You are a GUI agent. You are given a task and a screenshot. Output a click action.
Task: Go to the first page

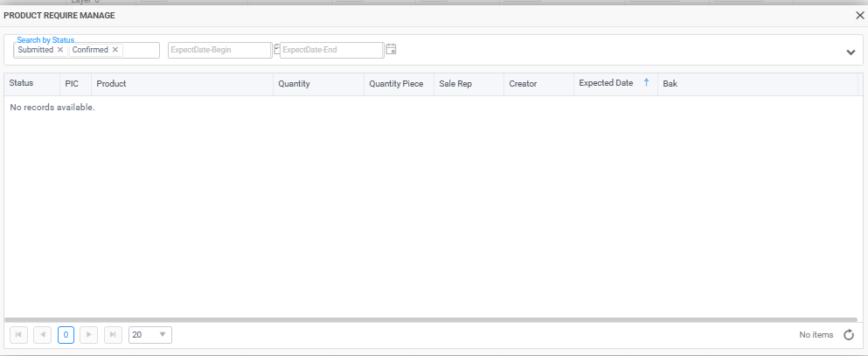(18, 335)
